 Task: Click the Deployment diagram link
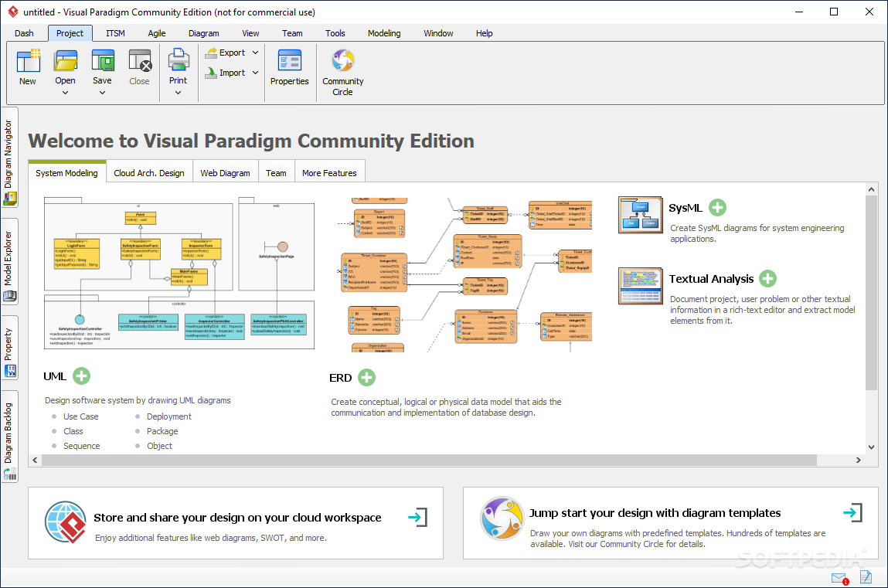pos(168,416)
